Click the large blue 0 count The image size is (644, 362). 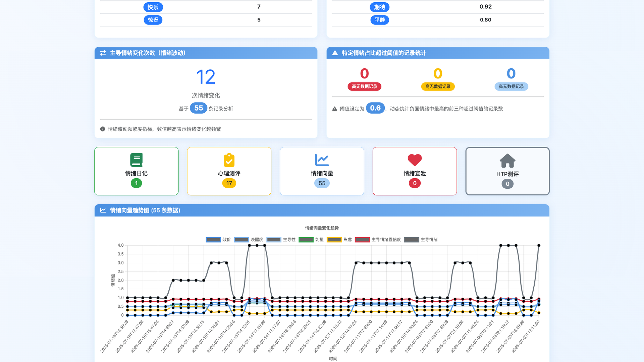(511, 73)
